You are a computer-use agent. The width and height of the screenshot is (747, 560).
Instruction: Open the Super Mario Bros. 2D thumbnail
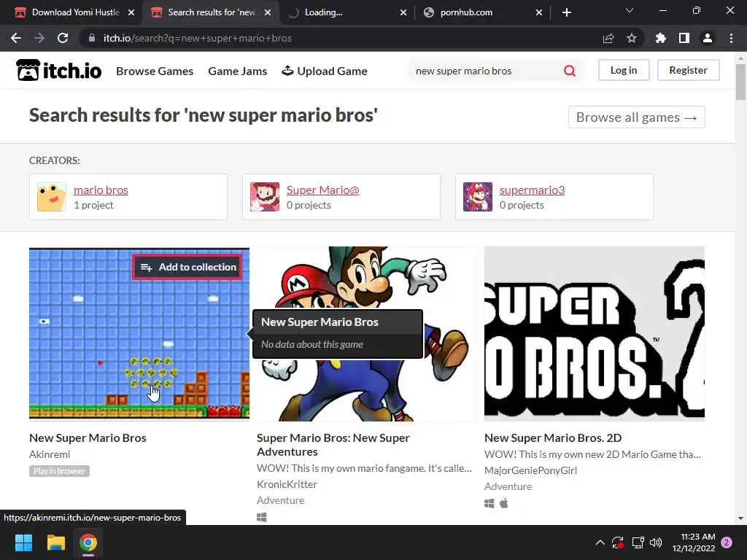pos(594,333)
